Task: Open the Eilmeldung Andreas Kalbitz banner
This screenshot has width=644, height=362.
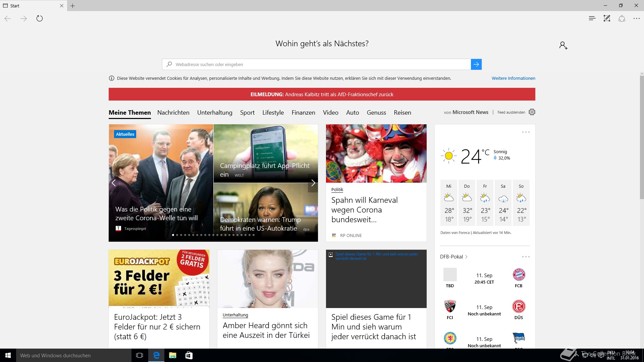Action: coord(322,94)
